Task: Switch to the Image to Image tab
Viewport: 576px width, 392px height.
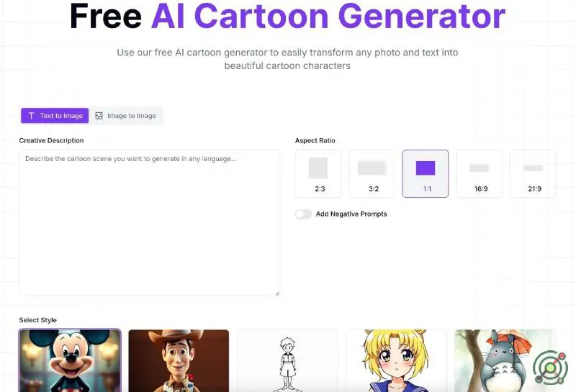Action: pyautogui.click(x=127, y=116)
